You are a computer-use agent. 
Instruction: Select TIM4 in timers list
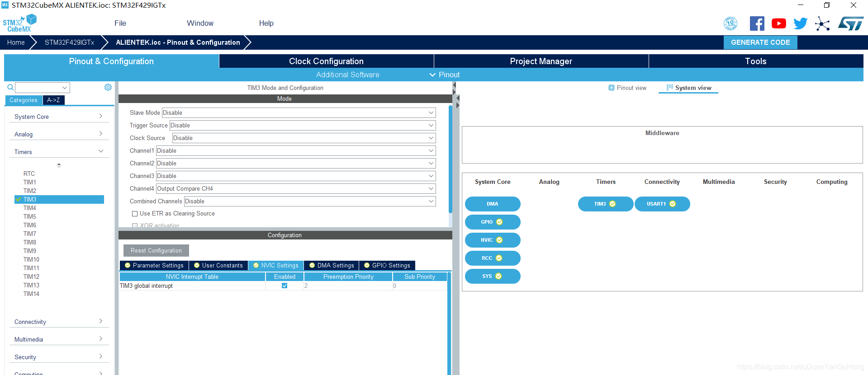pos(30,208)
